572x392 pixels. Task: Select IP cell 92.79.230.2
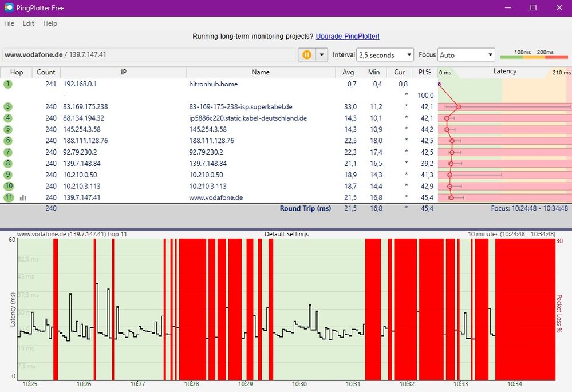[x=80, y=152]
